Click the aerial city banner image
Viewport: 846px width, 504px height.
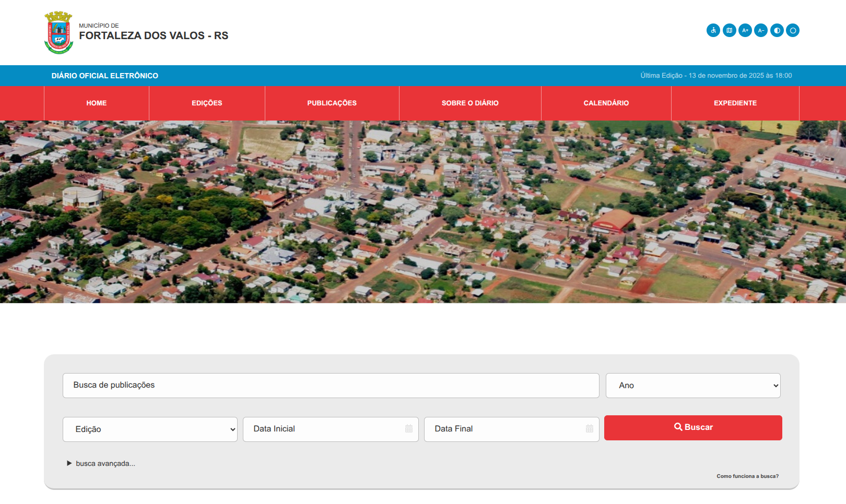423,212
